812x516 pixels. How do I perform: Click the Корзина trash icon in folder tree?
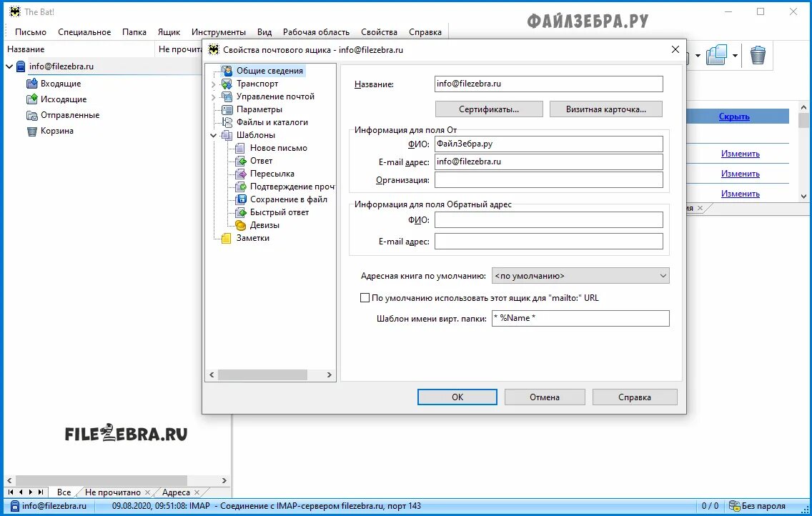pos(32,131)
